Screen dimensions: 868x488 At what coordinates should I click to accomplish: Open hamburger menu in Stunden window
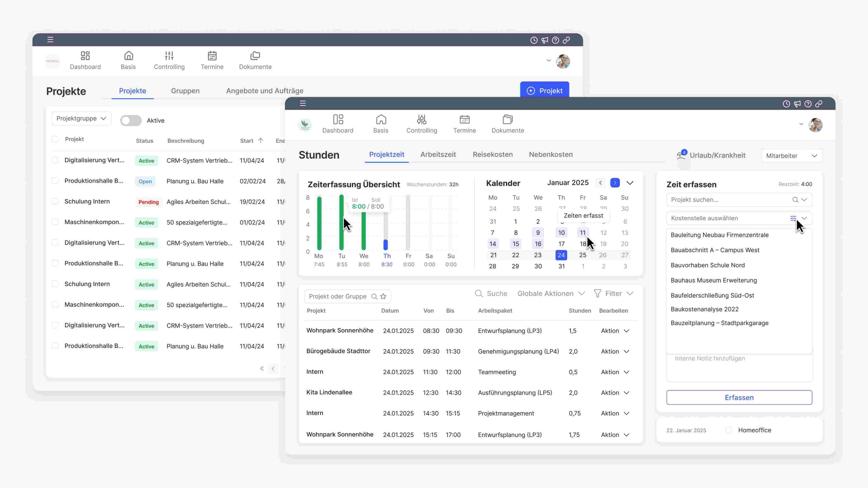(x=303, y=103)
